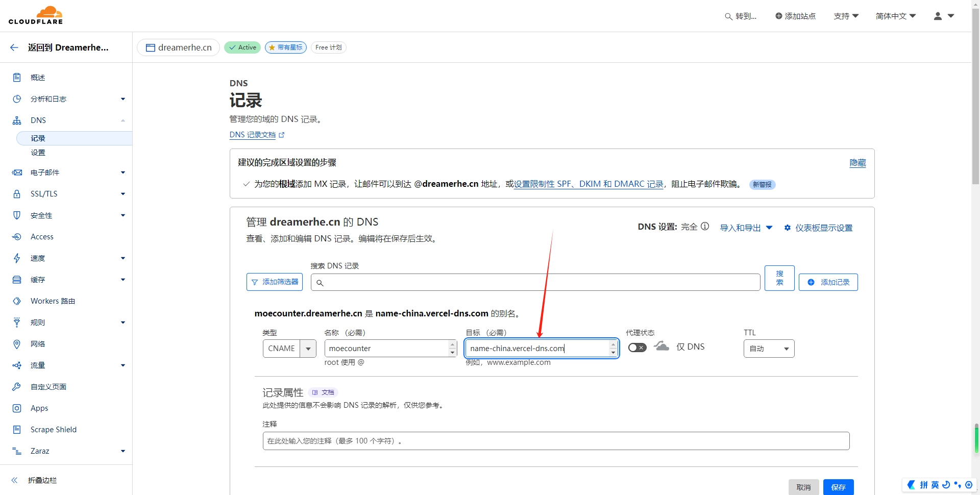This screenshot has width=980, height=495.
Task: Click the 网络 location pin icon
Action: [17, 344]
